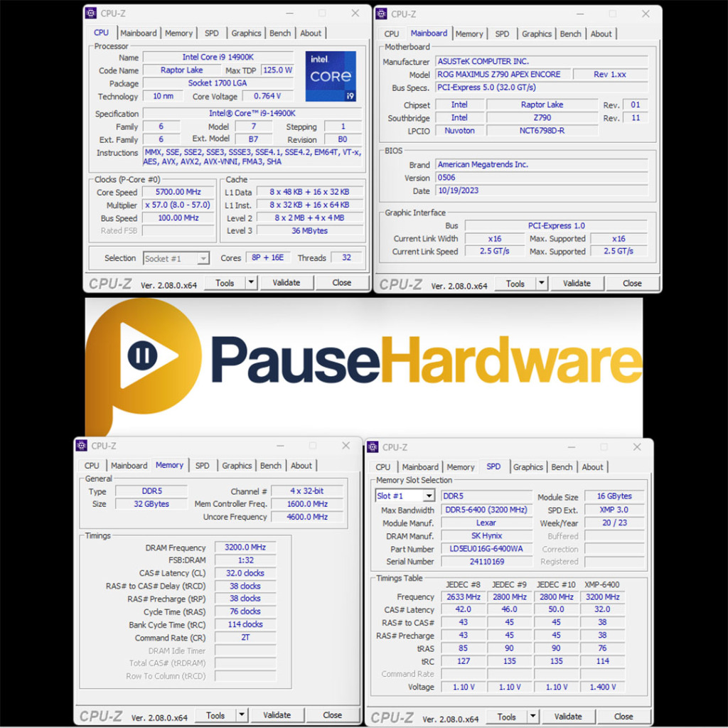Click DRAM Frequency value 3200.0 MHz
Viewport: 728px width, 728px height.
coord(245,547)
